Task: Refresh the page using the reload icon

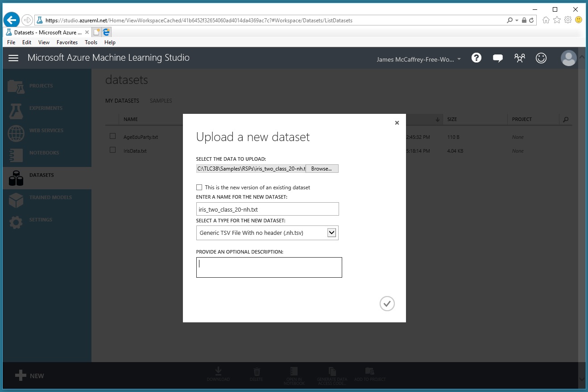Action: (x=531, y=20)
